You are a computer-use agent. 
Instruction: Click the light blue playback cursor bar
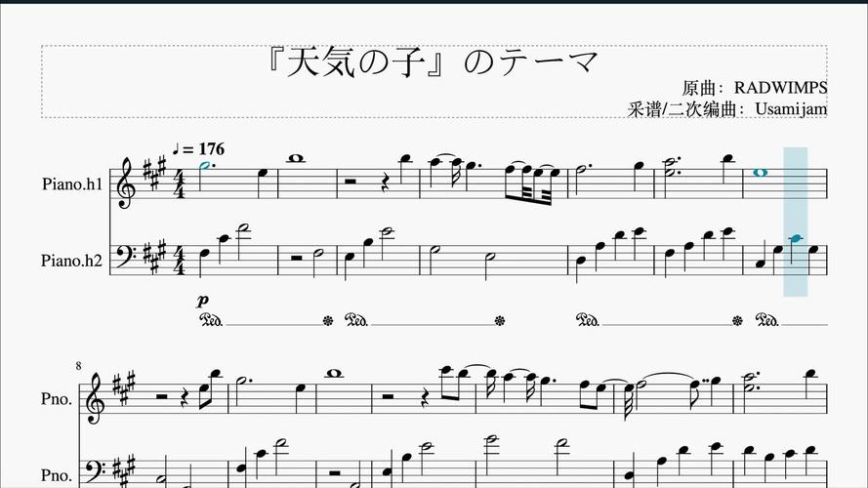[795, 222]
